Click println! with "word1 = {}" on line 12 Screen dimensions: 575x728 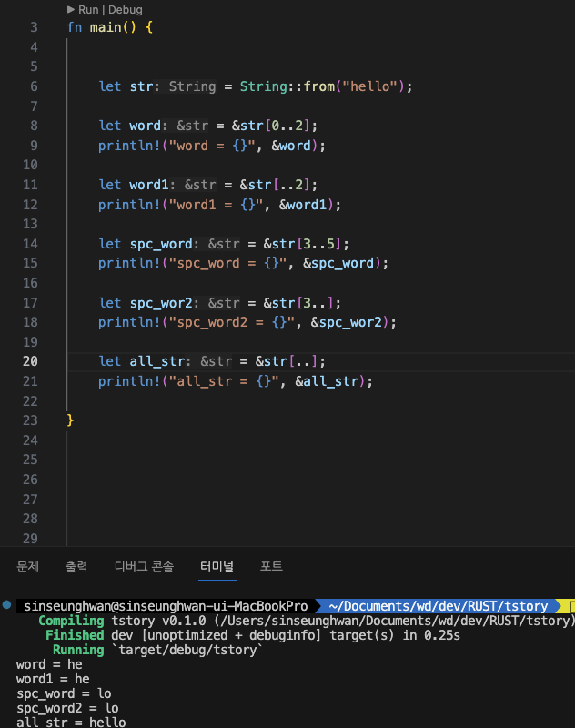click(x=219, y=205)
